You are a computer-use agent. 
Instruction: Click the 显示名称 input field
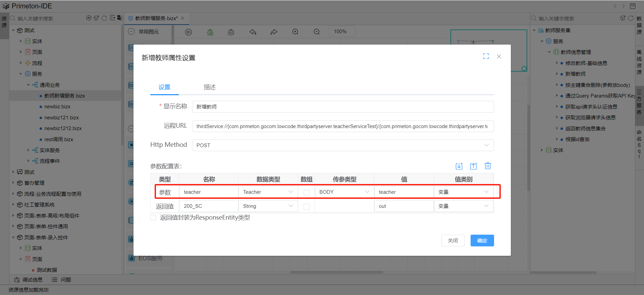click(x=342, y=107)
